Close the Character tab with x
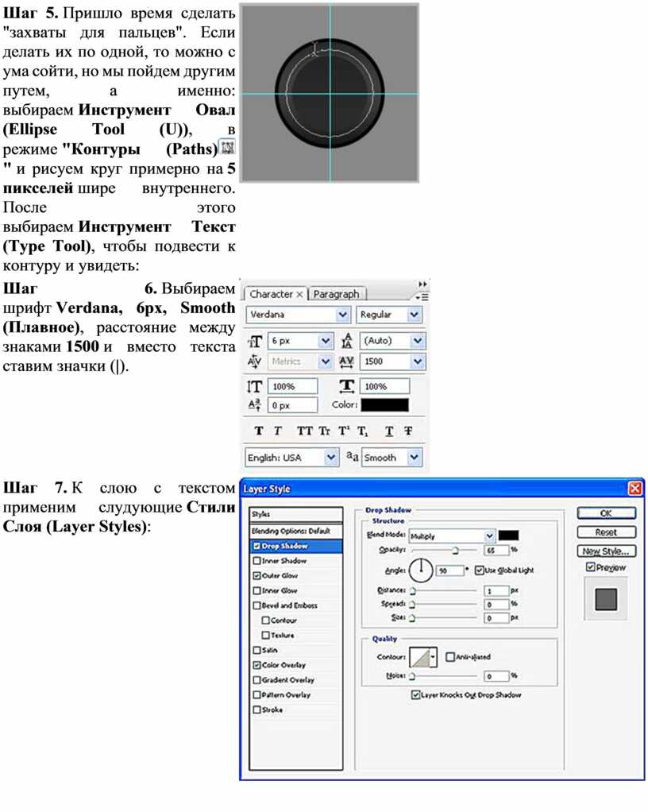The height and width of the screenshot is (812, 648). click(299, 294)
